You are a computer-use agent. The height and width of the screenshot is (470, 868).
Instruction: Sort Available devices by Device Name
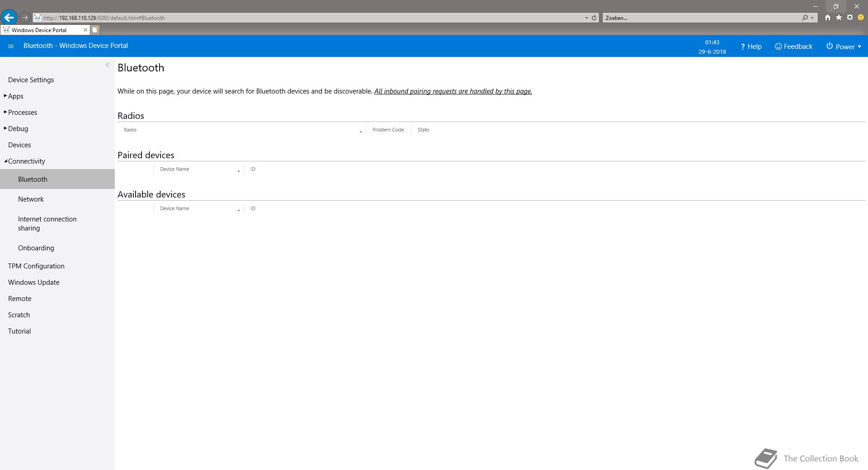(198, 208)
